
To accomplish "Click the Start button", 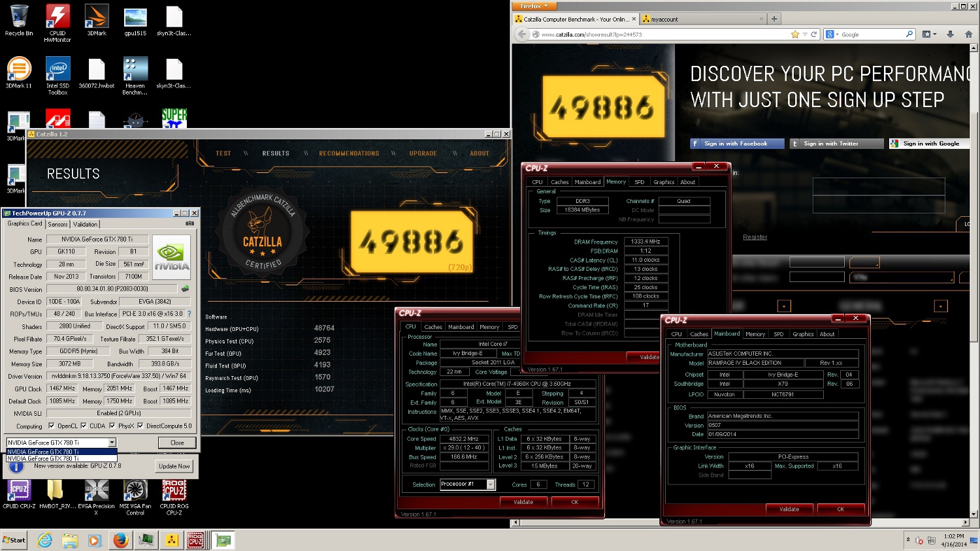I will tap(14, 540).
